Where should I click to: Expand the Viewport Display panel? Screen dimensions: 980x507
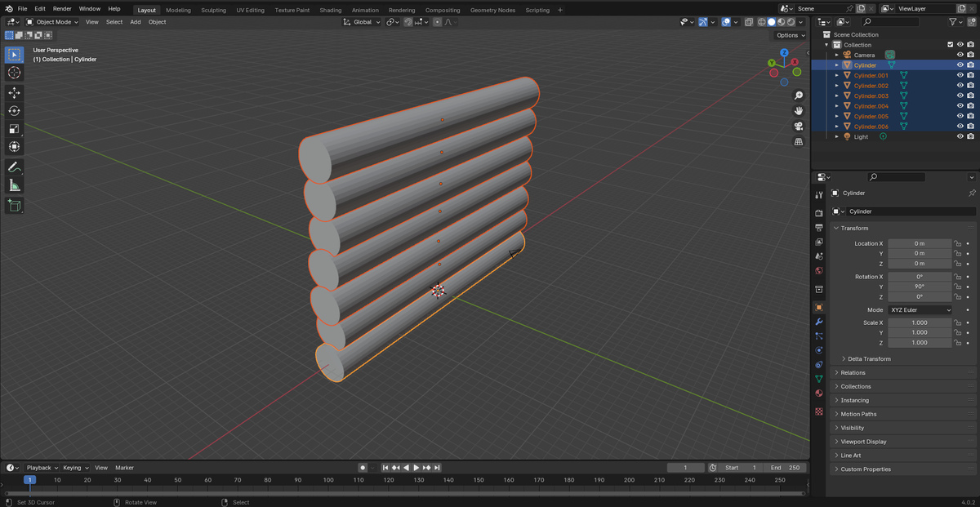(x=863, y=442)
